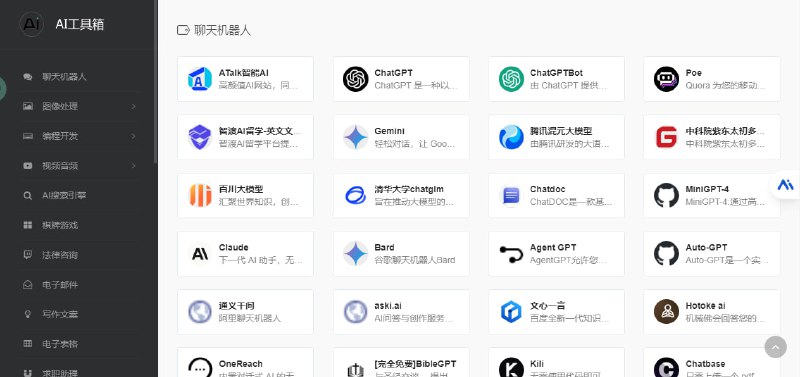This screenshot has width=800, height=377.
Task: Open 电子表格 in the sidebar
Action: [60, 343]
